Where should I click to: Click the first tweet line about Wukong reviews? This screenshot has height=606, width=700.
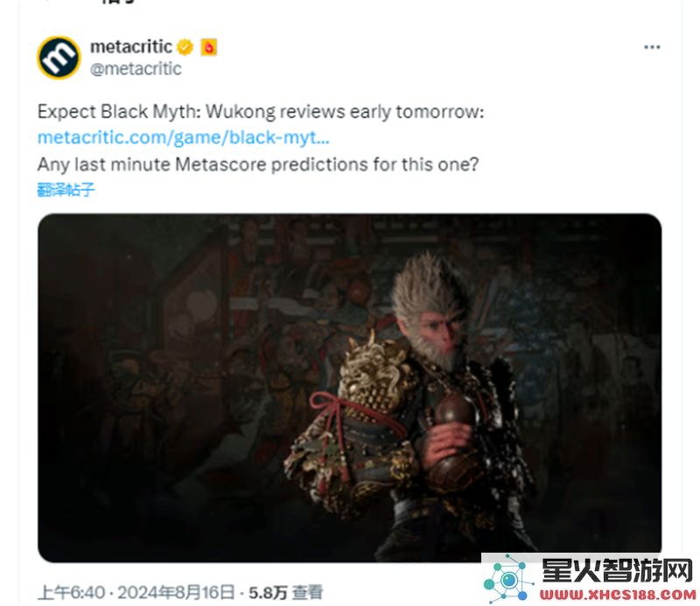(261, 112)
